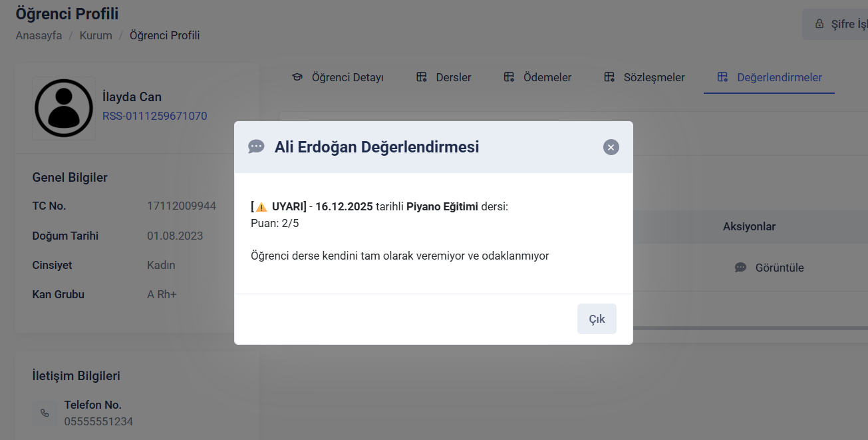Navigate to Anasayfa breadcrumb
This screenshot has width=868, height=440.
(39, 35)
